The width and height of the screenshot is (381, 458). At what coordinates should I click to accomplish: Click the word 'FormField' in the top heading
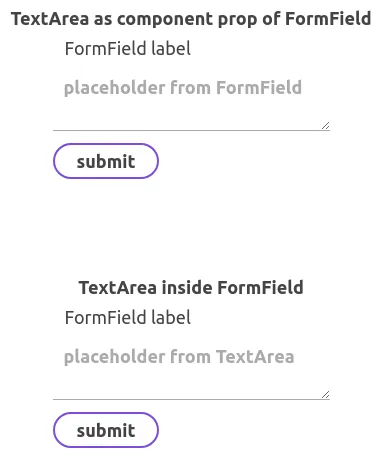point(328,18)
